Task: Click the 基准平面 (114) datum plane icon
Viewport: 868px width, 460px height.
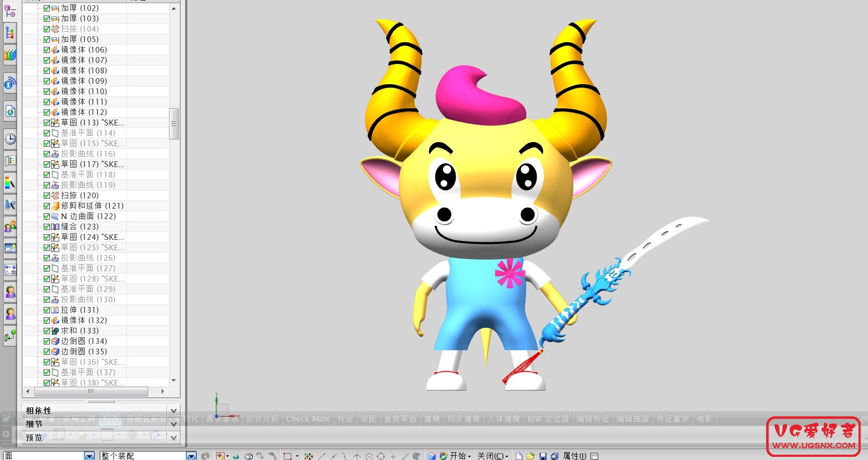Action: point(55,133)
